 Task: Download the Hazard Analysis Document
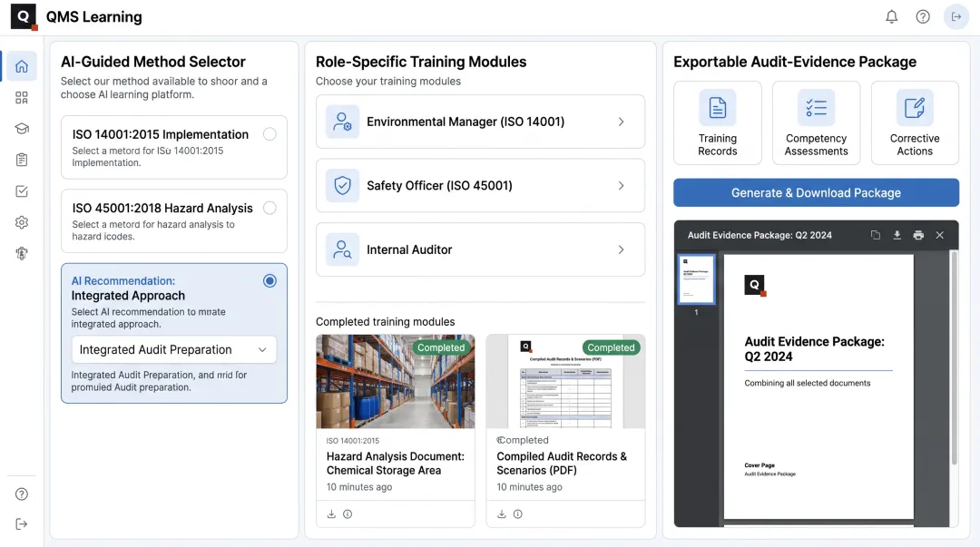tap(331, 513)
